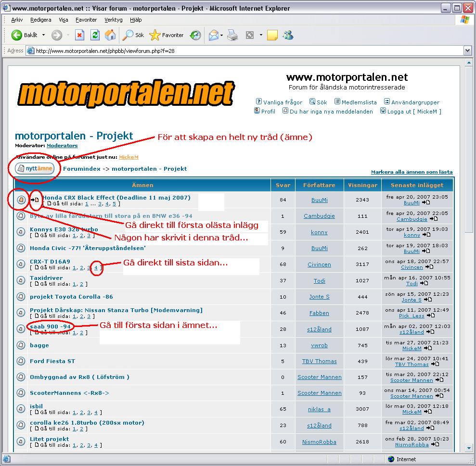Log out via Logga ut [ MickeM ]

point(414,112)
